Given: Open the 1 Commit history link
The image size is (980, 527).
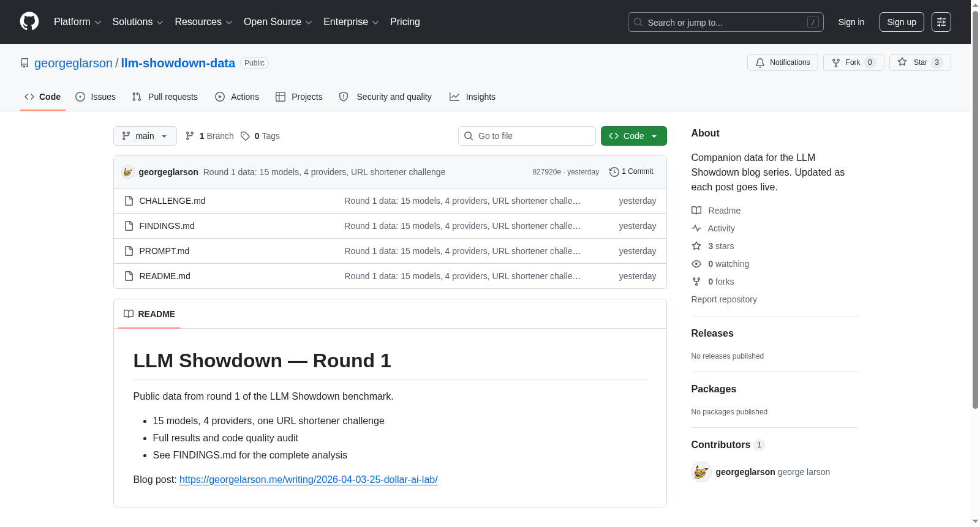Looking at the screenshot, I should [x=631, y=172].
